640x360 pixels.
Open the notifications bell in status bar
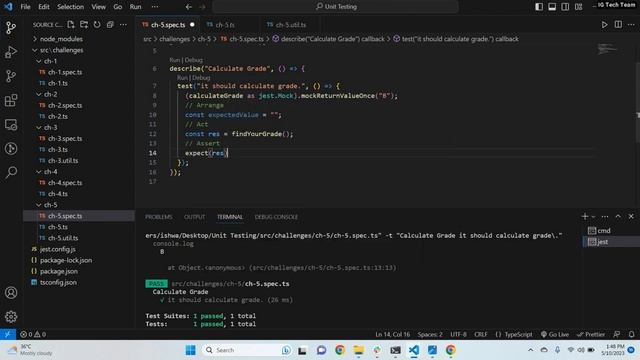(631, 334)
